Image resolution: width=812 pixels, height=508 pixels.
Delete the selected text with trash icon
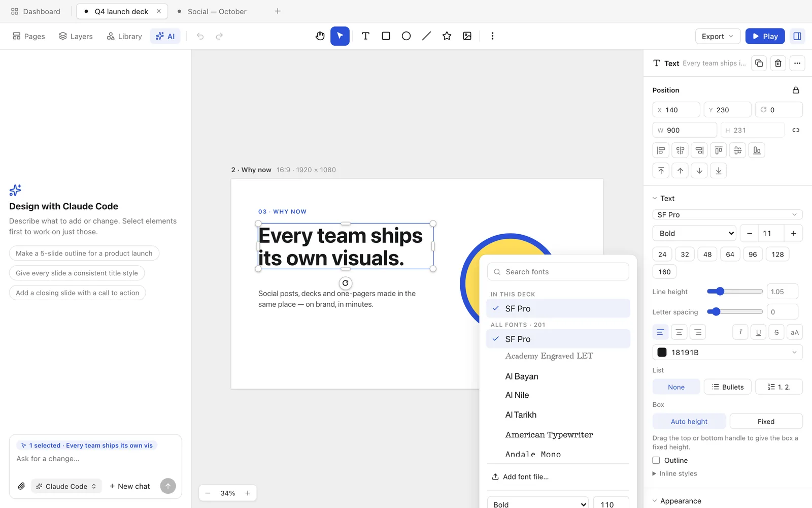click(778, 63)
